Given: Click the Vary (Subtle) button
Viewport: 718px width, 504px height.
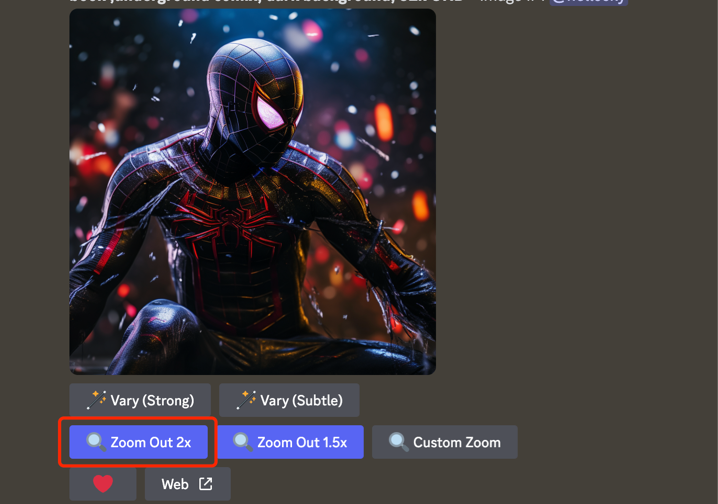Looking at the screenshot, I should pyautogui.click(x=289, y=400).
